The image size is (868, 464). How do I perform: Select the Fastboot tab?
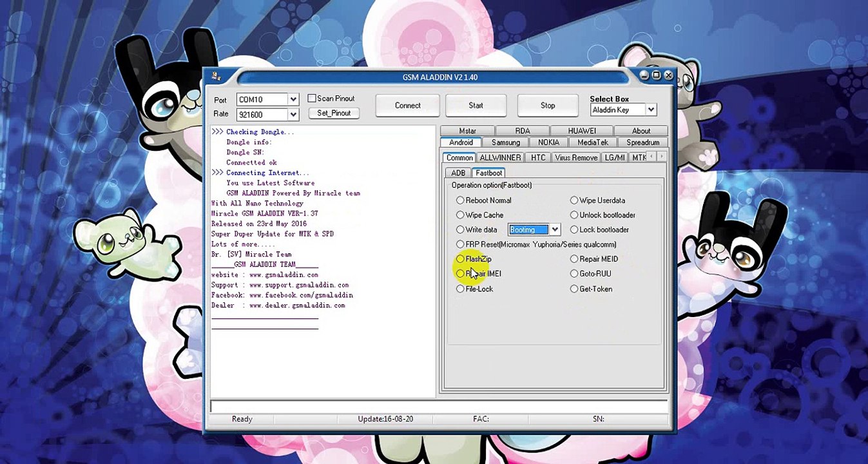tap(489, 173)
